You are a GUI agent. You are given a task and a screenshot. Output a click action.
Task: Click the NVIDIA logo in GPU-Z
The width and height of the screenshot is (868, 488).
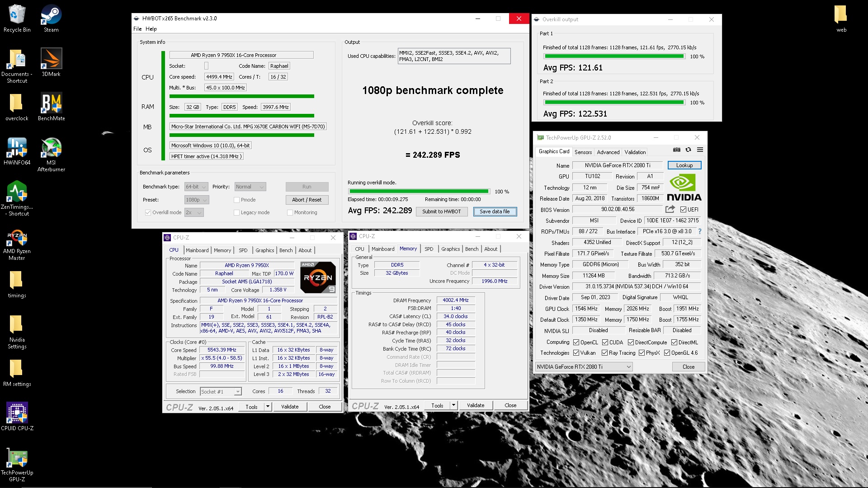coord(684,188)
